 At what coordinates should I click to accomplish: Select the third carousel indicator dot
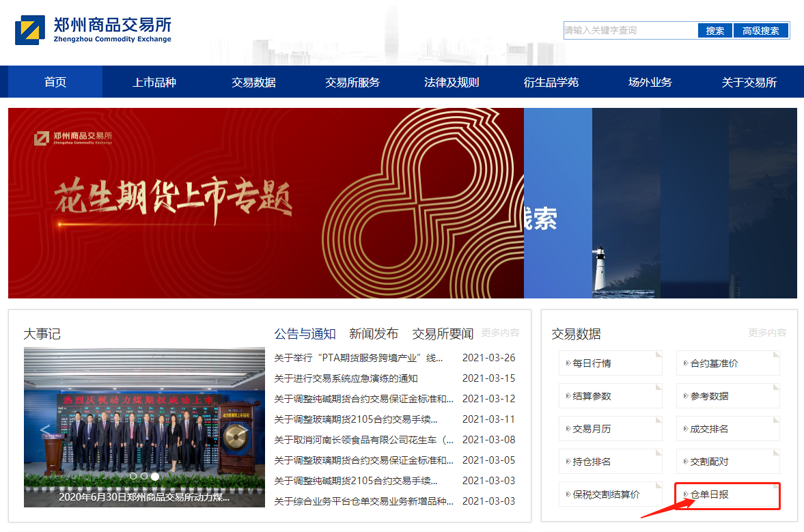click(x=155, y=476)
